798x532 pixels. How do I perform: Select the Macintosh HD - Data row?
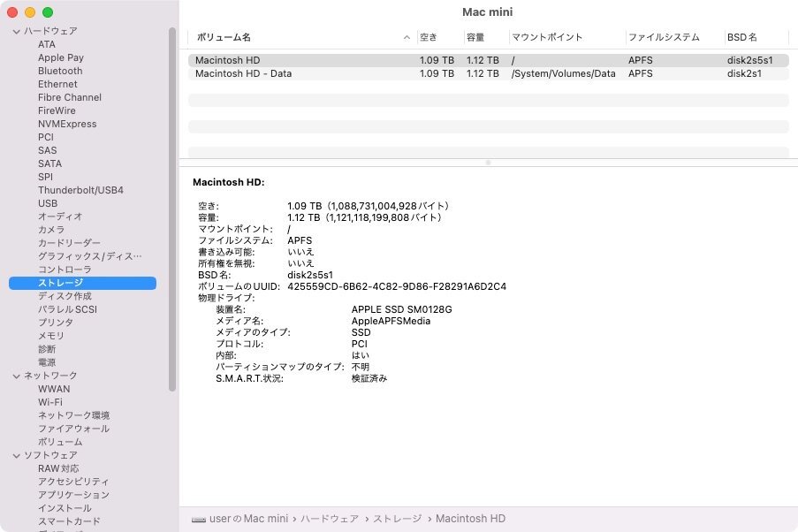(x=353, y=73)
